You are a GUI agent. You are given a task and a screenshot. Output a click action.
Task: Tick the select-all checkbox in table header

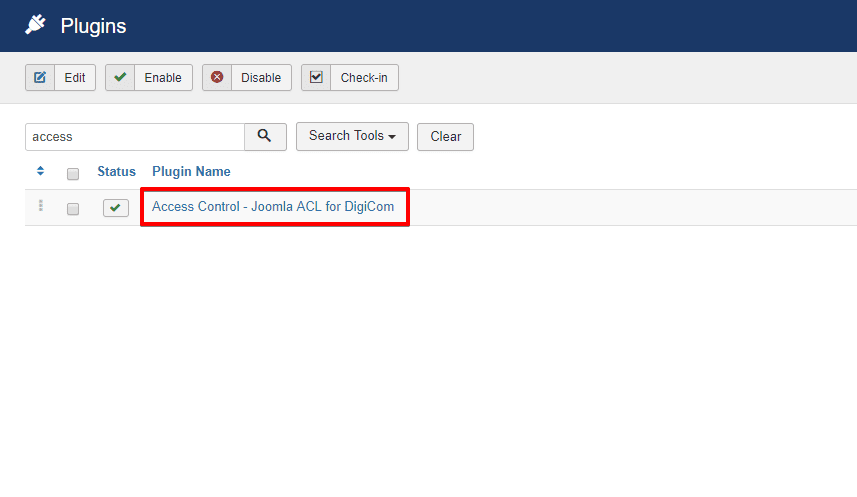(73, 174)
